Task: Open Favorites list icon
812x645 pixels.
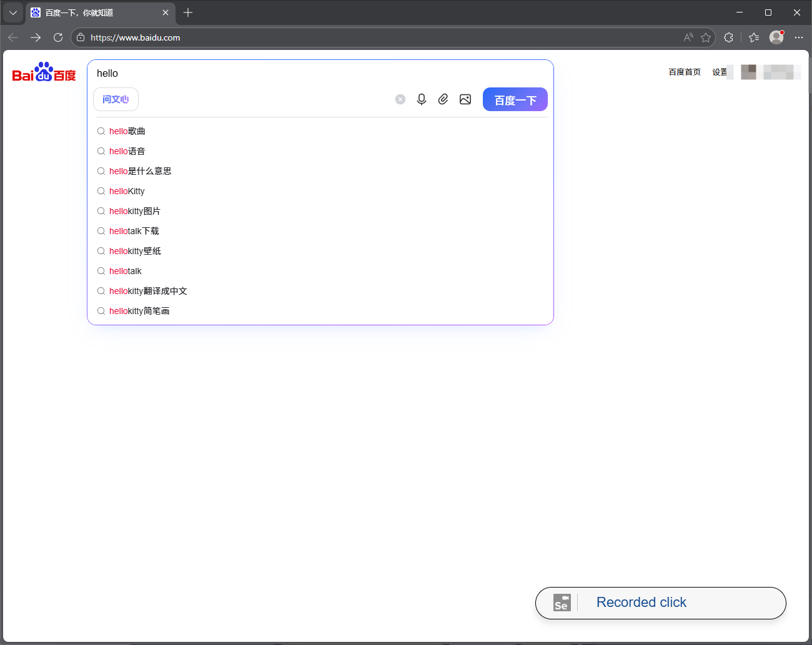Action: pos(754,37)
